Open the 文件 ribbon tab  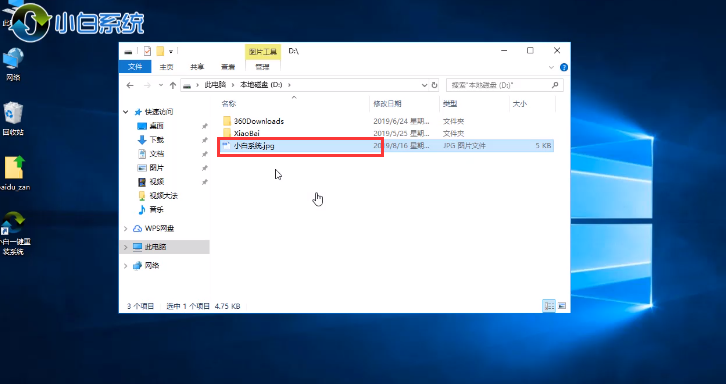[x=135, y=67]
